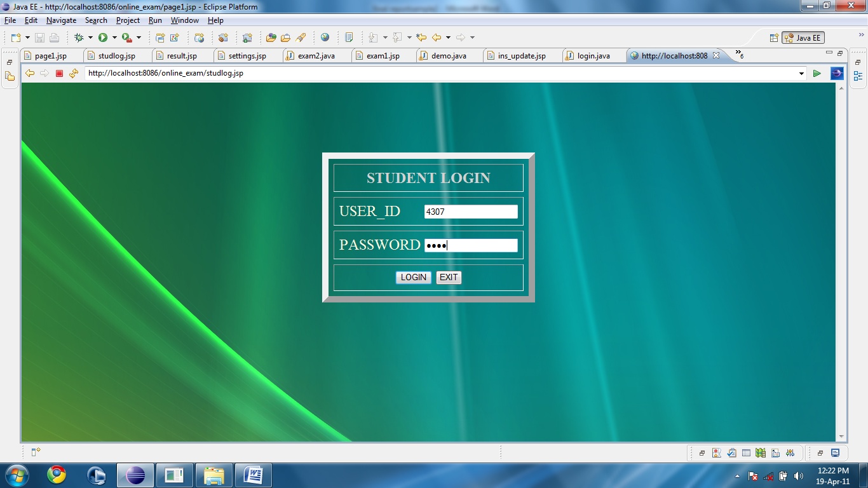The height and width of the screenshot is (488, 868).
Task: Switch to the exam1.jsp editor tab
Action: click(383, 56)
